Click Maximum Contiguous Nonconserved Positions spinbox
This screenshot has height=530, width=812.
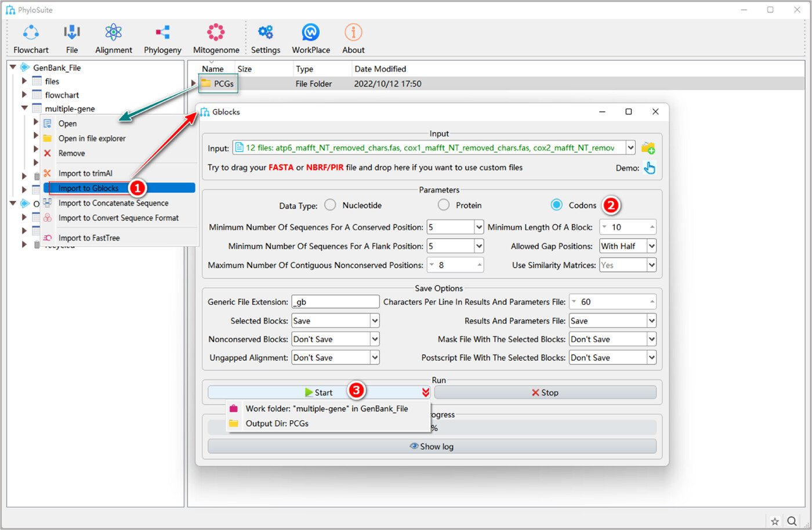coord(455,265)
